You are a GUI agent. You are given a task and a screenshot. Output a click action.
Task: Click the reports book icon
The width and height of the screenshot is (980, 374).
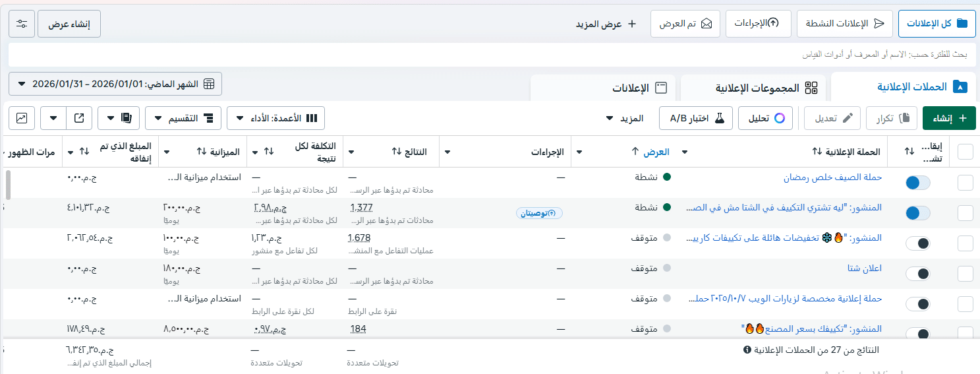coord(127,118)
